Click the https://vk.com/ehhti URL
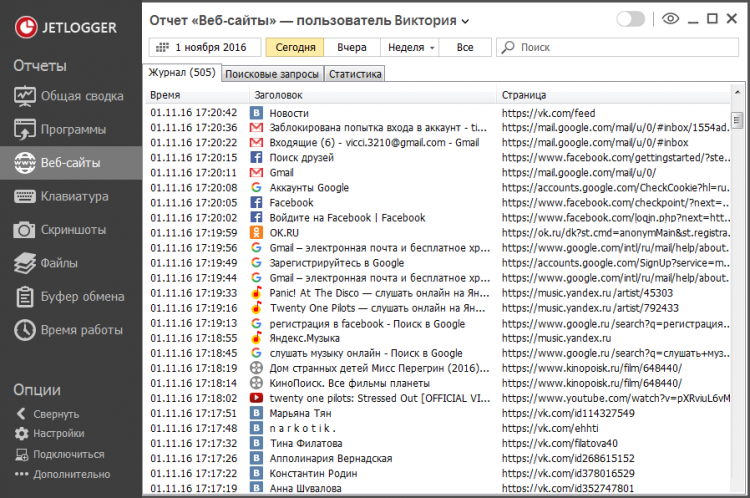Screen dimensions: 750x498 pos(550,428)
